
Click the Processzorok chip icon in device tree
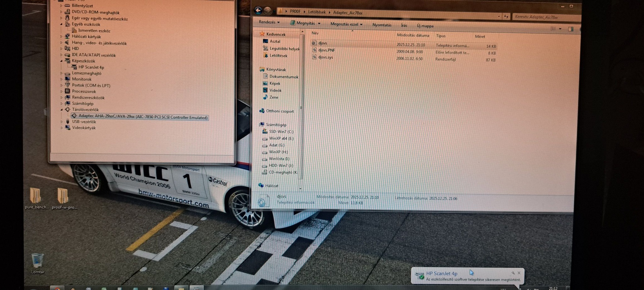67,91
